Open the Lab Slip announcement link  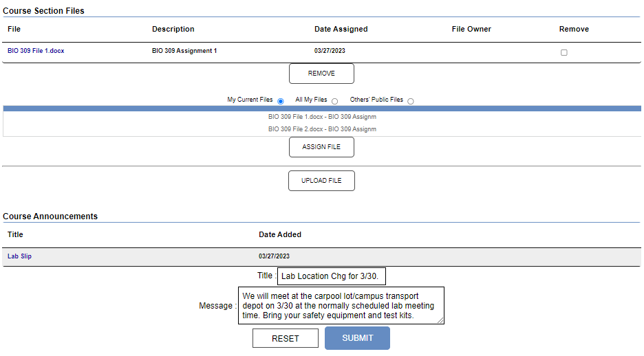[19, 256]
